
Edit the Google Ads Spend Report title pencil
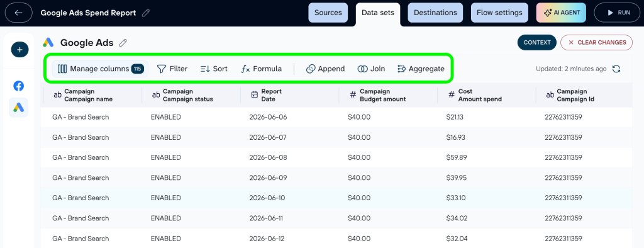[x=145, y=13]
